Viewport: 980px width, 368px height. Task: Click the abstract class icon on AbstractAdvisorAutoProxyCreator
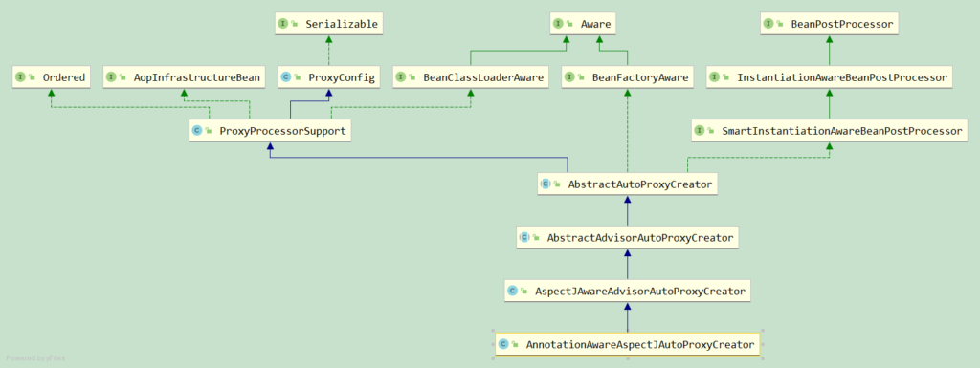(523, 238)
